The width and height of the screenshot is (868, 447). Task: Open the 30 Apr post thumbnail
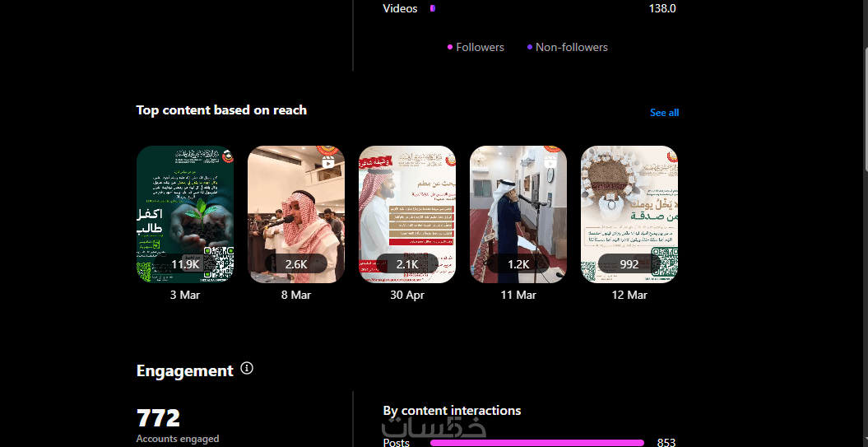[407, 214]
